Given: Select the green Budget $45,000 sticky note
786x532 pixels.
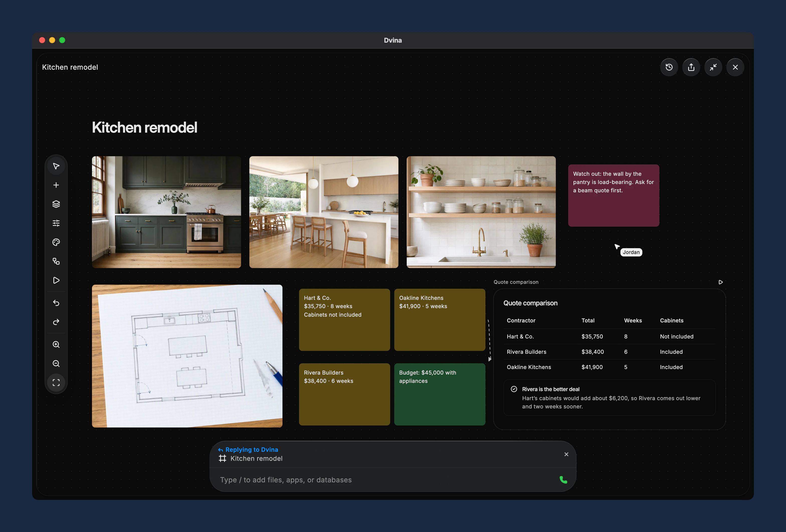Looking at the screenshot, I should pos(440,394).
